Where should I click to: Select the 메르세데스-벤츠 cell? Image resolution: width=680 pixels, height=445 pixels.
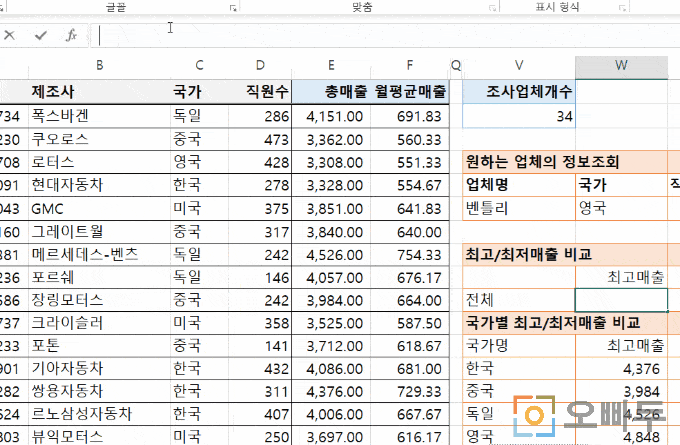[x=100, y=255]
